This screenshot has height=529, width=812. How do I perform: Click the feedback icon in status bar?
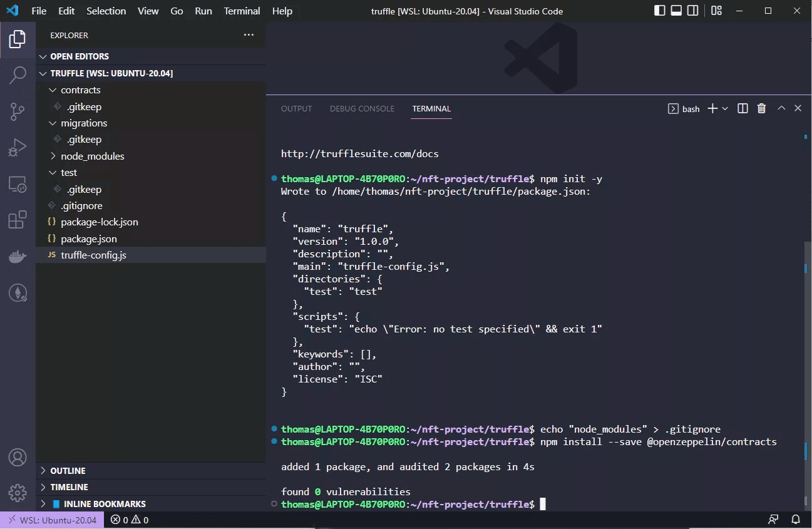coord(774,520)
